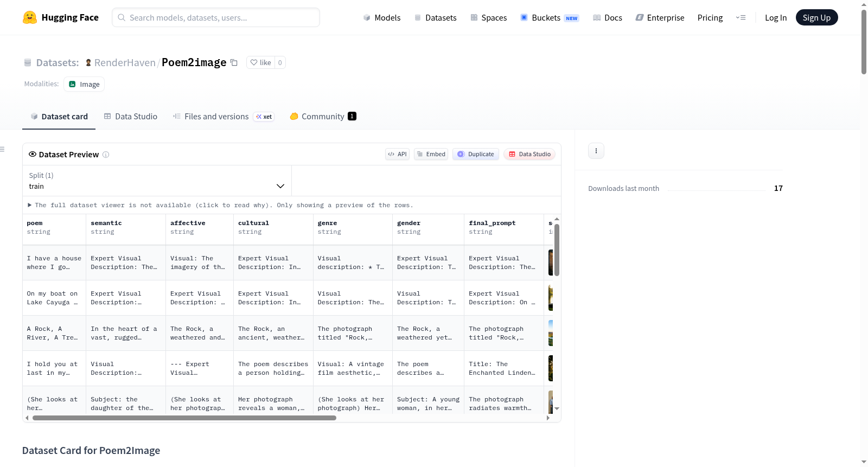The image size is (868, 467).
Task: Open the Pricing page link
Action: (710, 17)
